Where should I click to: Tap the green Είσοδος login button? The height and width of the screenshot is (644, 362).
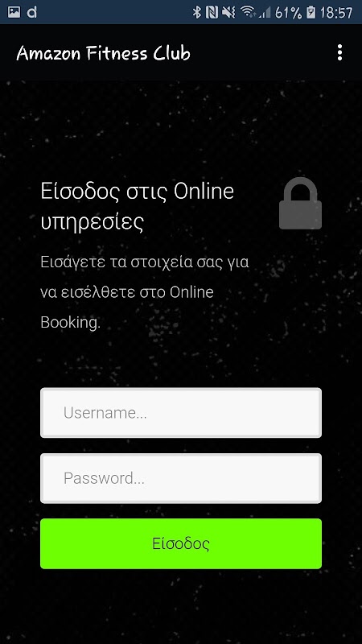181,544
